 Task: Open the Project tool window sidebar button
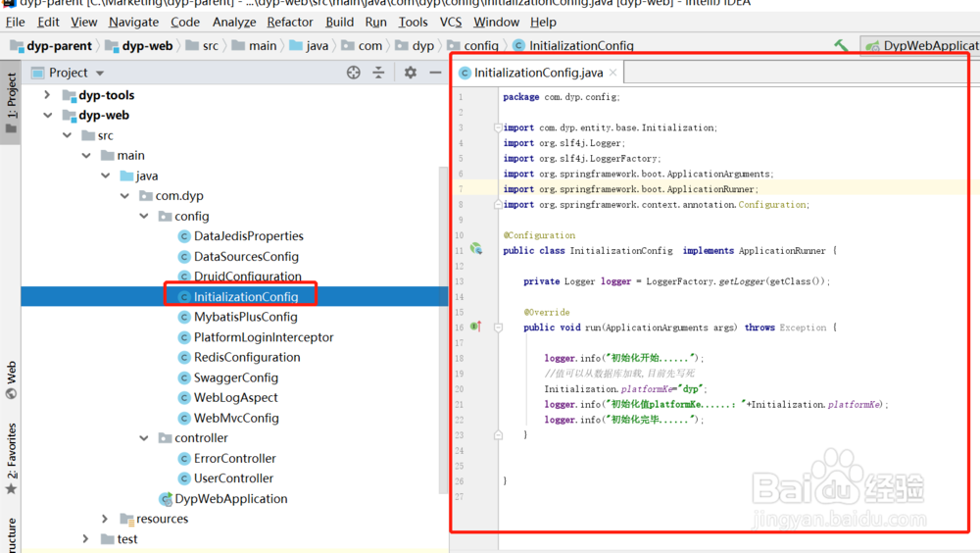pyautogui.click(x=11, y=103)
